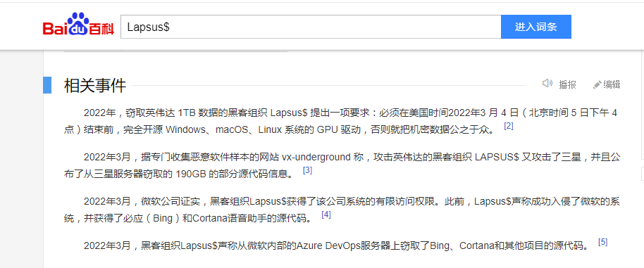This screenshot has width=644, height=268.
Task: Click the text 'LAPSUS$' in the second paragraph
Action: (497, 158)
